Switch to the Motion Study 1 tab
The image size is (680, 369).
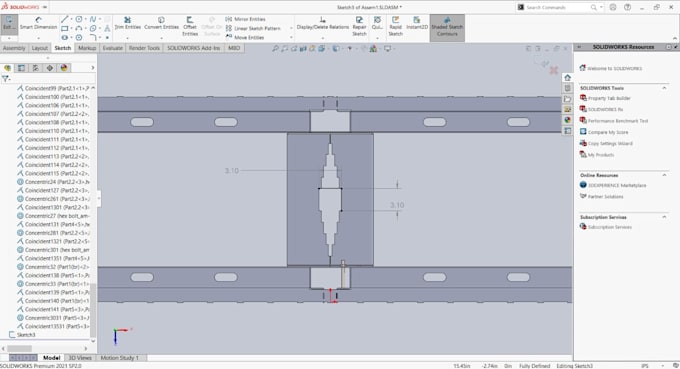[x=120, y=358]
